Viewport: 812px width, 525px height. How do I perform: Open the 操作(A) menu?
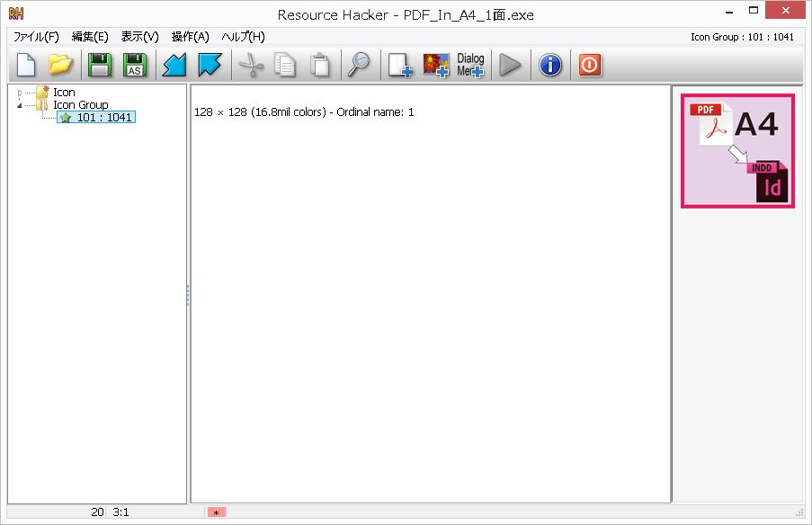click(x=190, y=37)
